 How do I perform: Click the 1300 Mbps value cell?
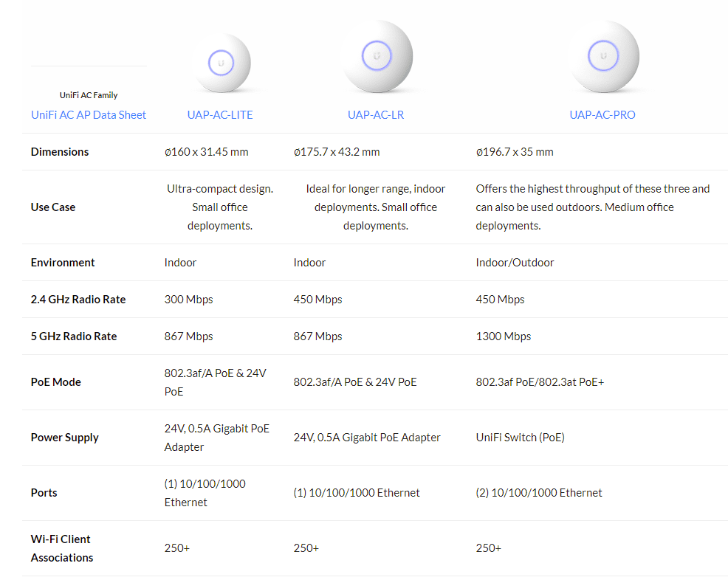pyautogui.click(x=504, y=336)
